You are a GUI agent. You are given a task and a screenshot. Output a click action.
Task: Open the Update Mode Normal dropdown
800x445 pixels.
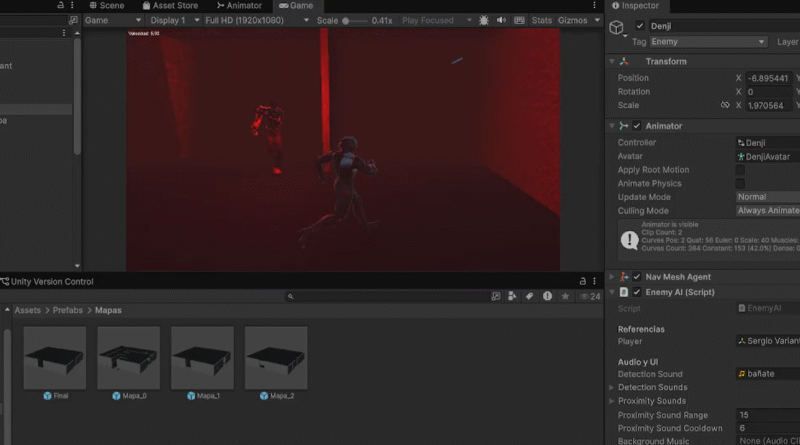[767, 197]
